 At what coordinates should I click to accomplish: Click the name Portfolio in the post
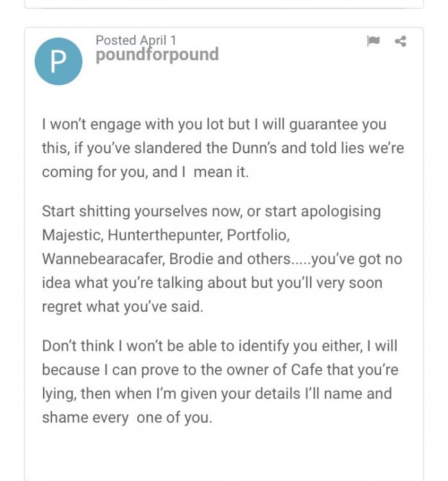(257, 235)
